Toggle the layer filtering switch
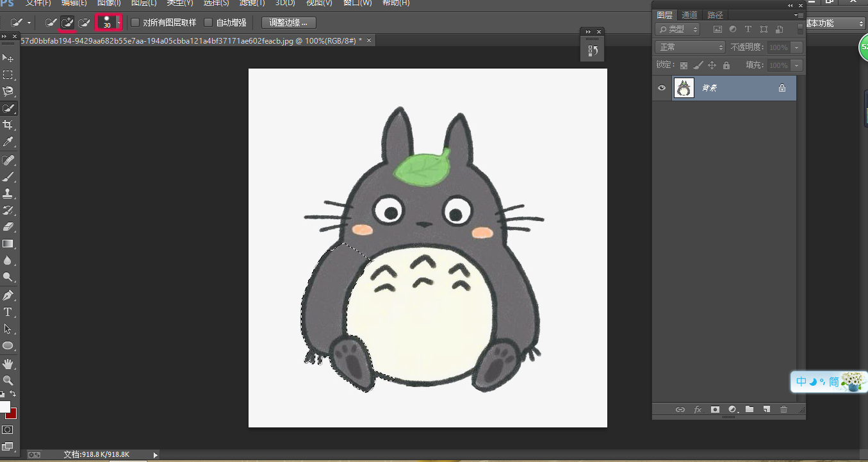The height and width of the screenshot is (462, 868). [x=800, y=29]
